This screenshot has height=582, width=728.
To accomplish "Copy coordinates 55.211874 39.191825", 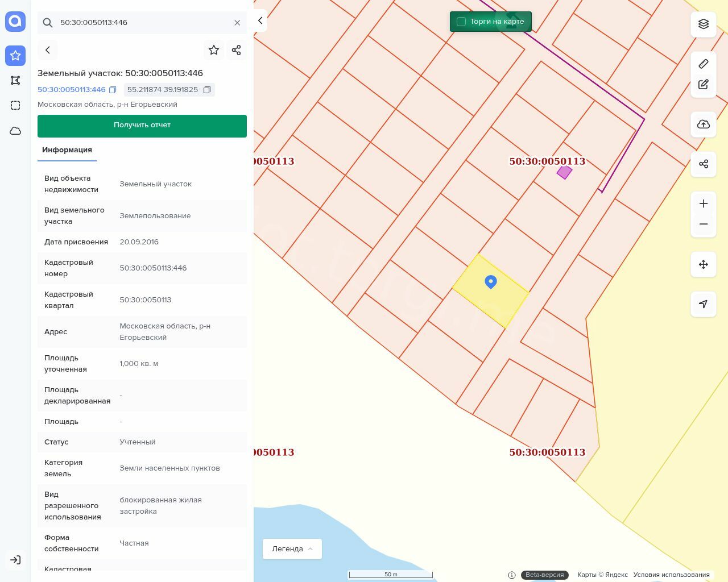I will click(x=207, y=90).
